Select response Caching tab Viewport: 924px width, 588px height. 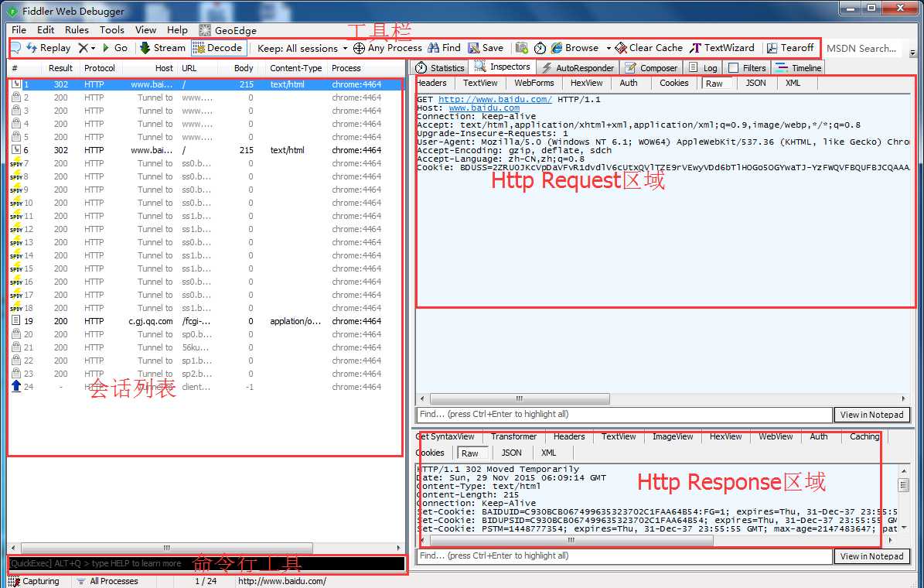(864, 436)
